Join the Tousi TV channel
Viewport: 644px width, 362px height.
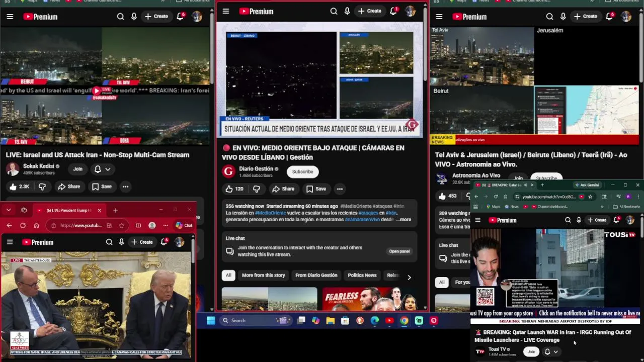[x=531, y=352]
